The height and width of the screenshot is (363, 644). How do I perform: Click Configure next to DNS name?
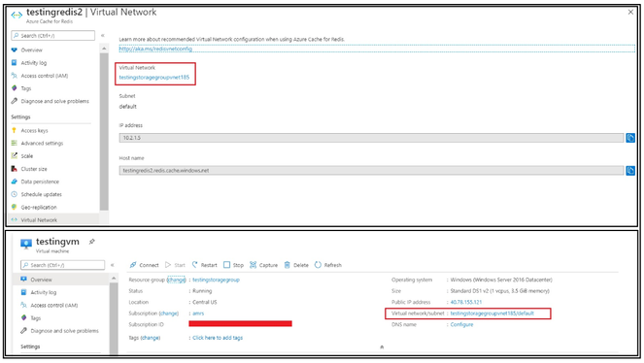461,324
